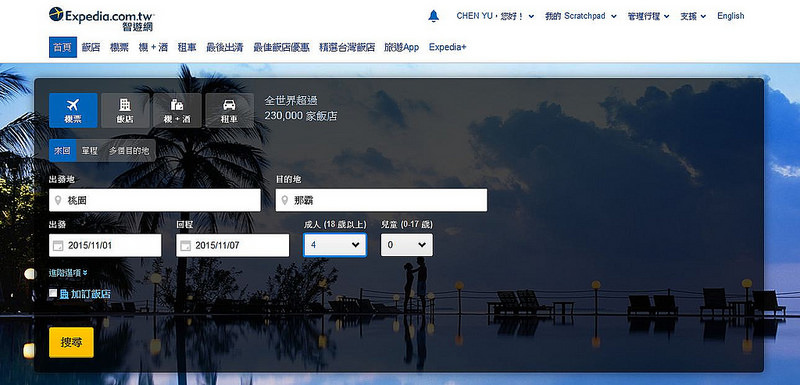Click the 230,000 家飯店 promo text
800x385 pixels.
pyautogui.click(x=301, y=116)
